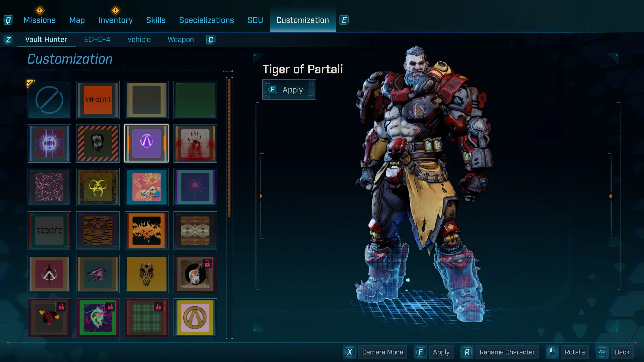Click the mouse icon beside Rotate

(x=552, y=352)
